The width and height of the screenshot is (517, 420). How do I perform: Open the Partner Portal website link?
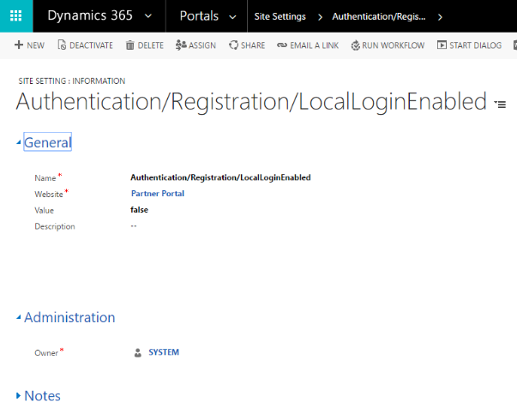[x=157, y=194]
